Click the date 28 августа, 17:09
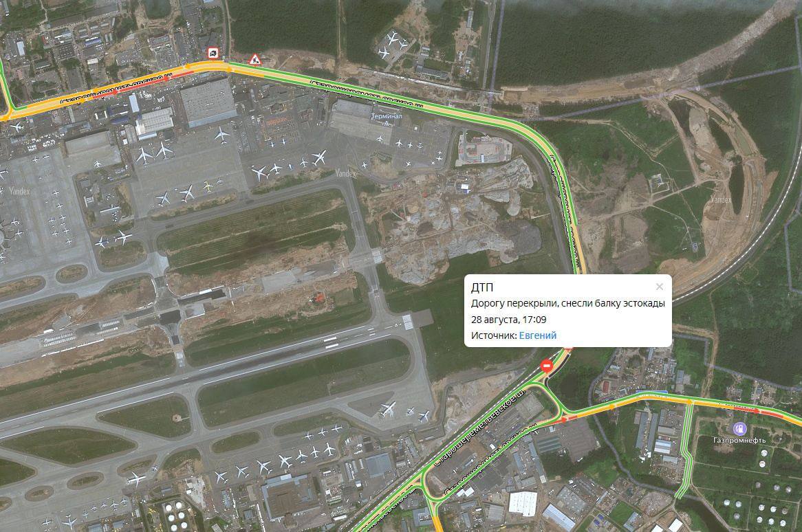The image size is (802, 532). (x=508, y=320)
